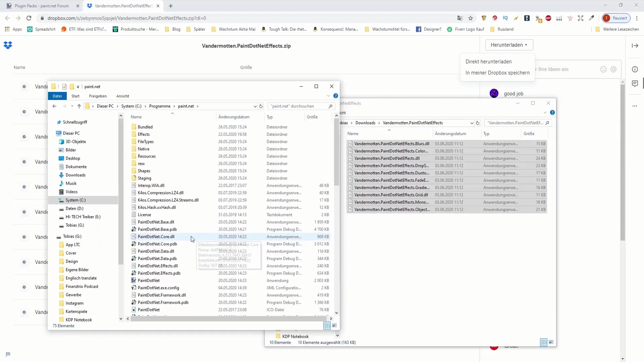Click the Adblock extension icon
Image resolution: width=644 pixels, height=362 pixels.
(x=548, y=18)
